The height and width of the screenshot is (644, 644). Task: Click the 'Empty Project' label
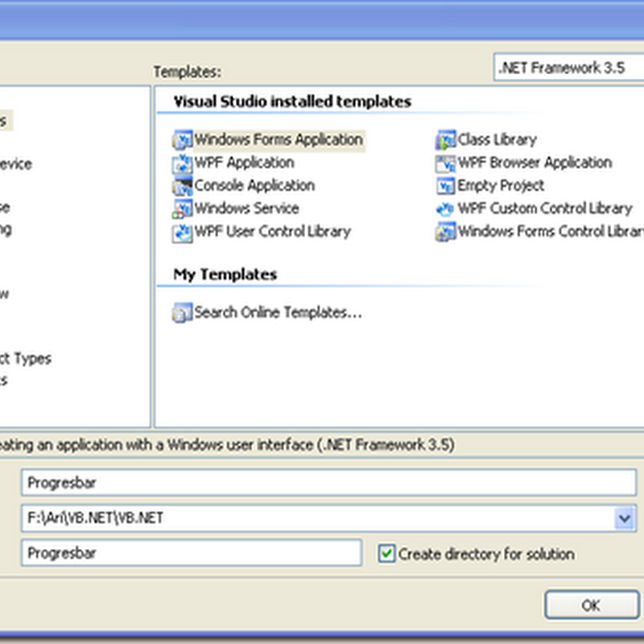point(501,186)
